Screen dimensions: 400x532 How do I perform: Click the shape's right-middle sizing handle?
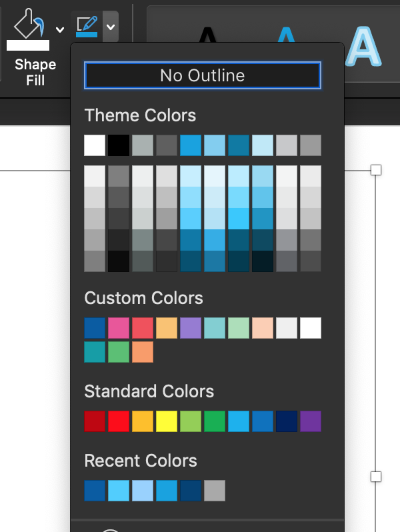pyautogui.click(x=376, y=477)
